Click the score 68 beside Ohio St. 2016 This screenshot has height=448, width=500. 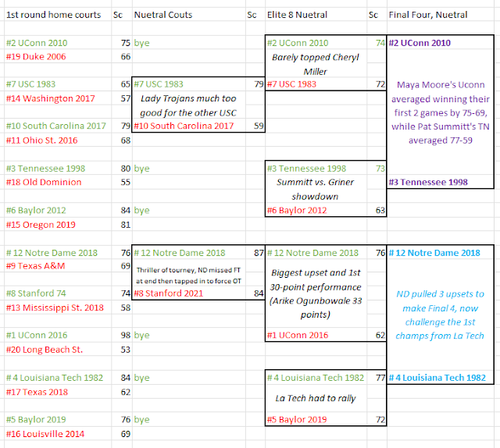pyautogui.click(x=122, y=140)
